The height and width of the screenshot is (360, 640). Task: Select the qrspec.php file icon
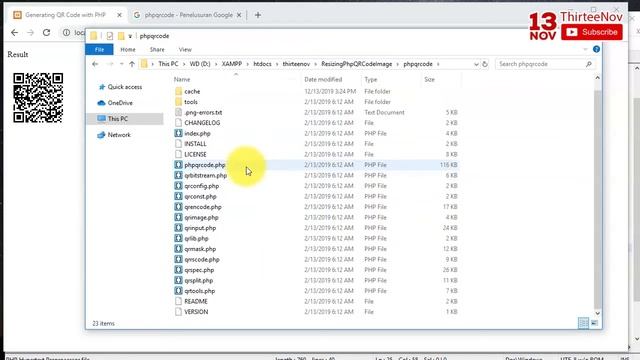pos(178,270)
